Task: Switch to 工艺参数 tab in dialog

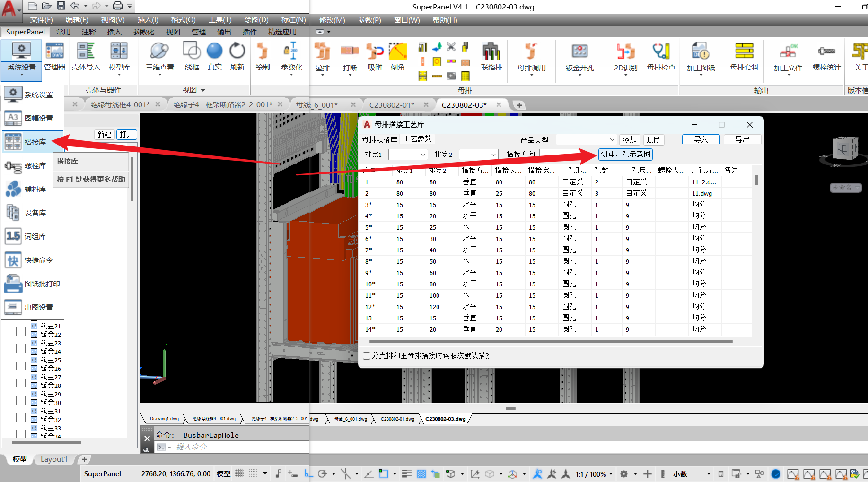Action: pos(417,138)
